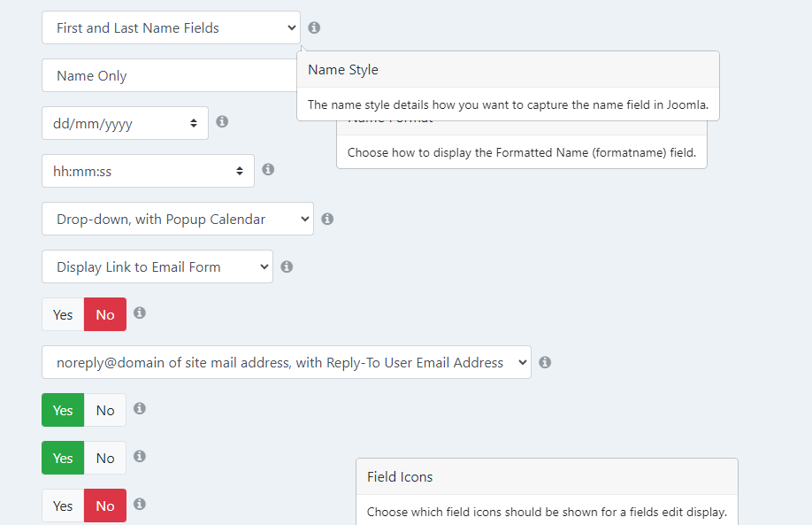
Task: Expand Drop-down, with Popup Calendar select
Action: [x=178, y=219]
